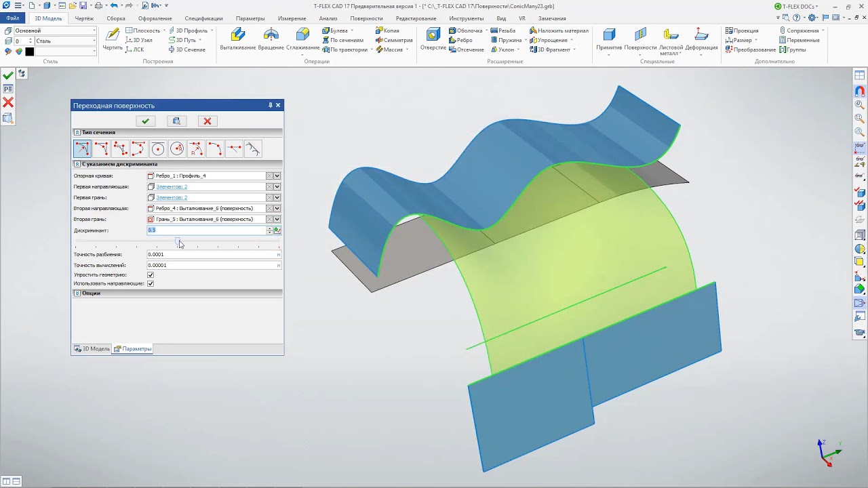Confirm with the green checkmark in left sidebar
Image resolution: width=868 pixels, height=488 pixels.
(8, 75)
